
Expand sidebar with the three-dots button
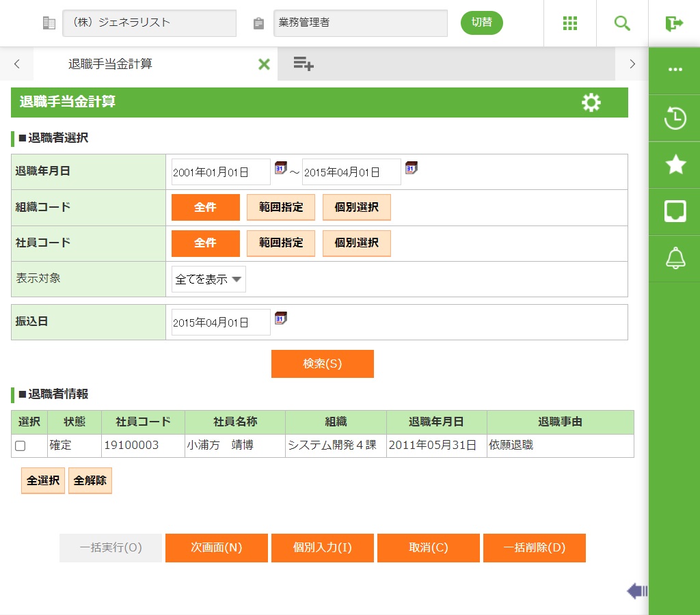[675, 70]
